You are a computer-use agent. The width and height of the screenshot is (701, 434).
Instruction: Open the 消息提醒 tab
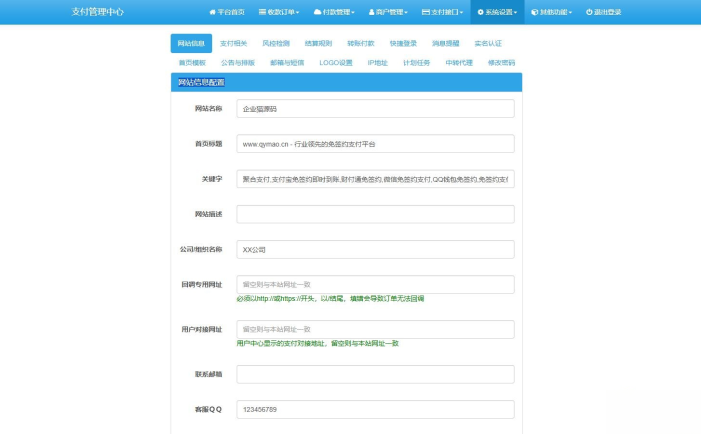coord(446,43)
